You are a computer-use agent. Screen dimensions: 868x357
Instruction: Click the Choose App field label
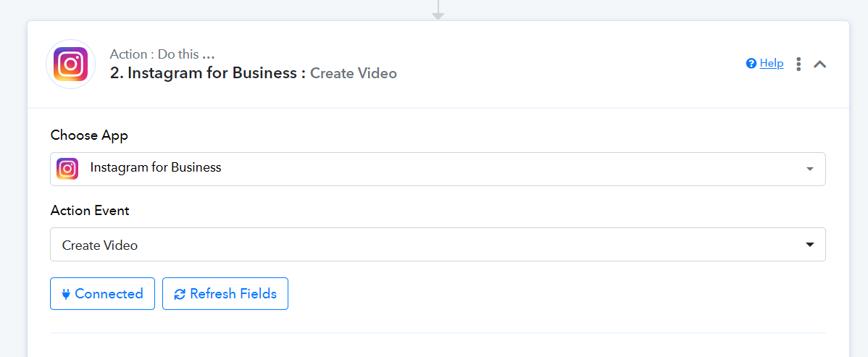tap(89, 135)
